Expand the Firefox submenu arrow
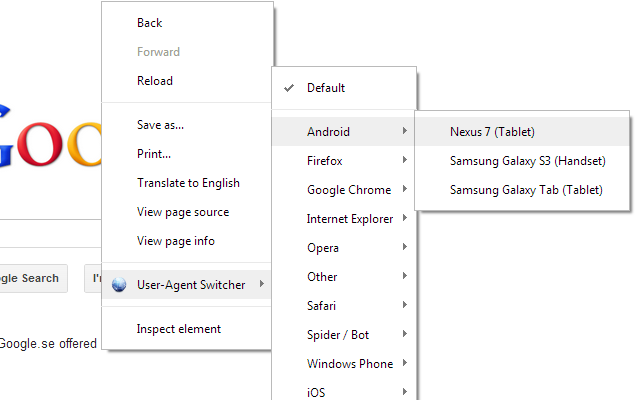Image resolution: width=640 pixels, height=400 pixels. pos(404,160)
